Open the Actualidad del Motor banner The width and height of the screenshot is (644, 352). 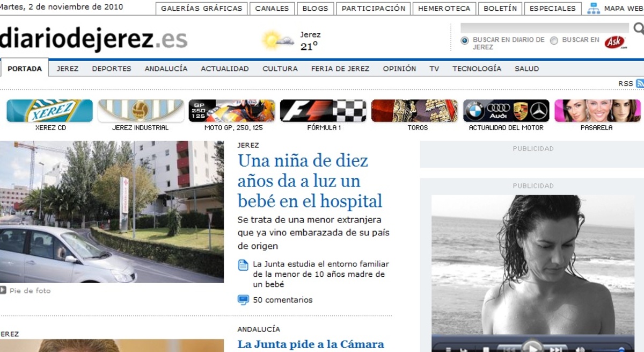pyautogui.click(x=506, y=111)
